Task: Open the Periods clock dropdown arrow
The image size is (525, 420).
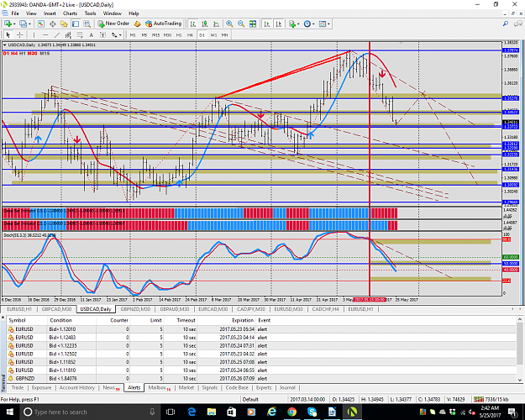Action: 313,24
